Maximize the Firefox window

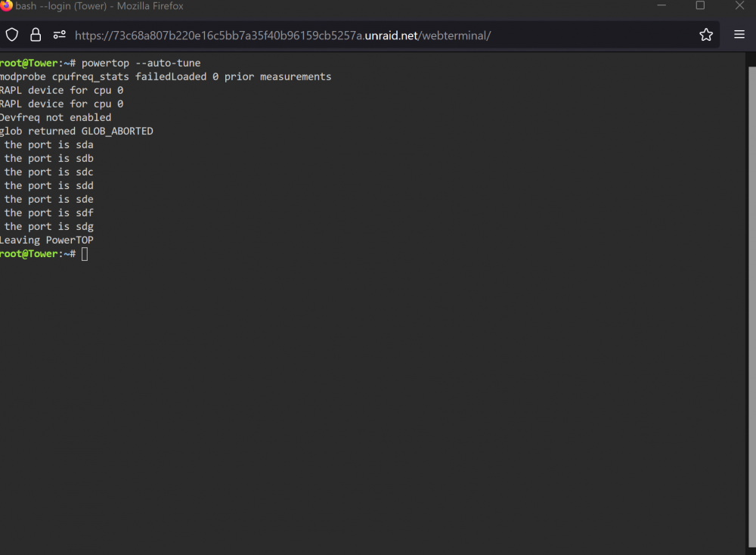[x=700, y=5]
